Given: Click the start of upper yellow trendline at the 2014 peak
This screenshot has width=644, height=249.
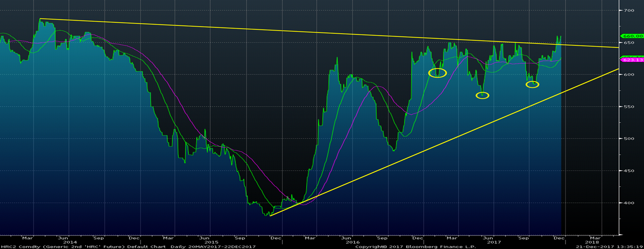Looking at the screenshot, I should (x=40, y=19).
